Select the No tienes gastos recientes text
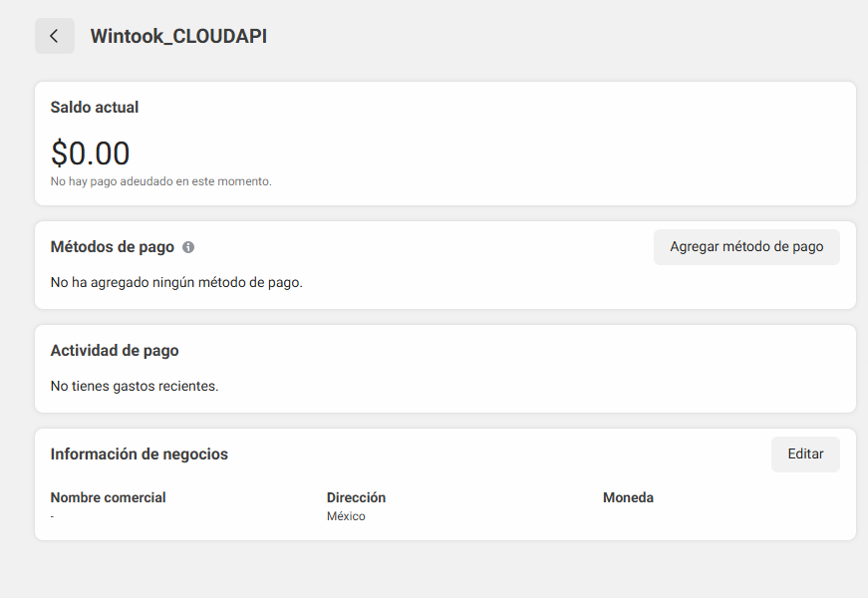This screenshot has height=598, width=868. 135,386
